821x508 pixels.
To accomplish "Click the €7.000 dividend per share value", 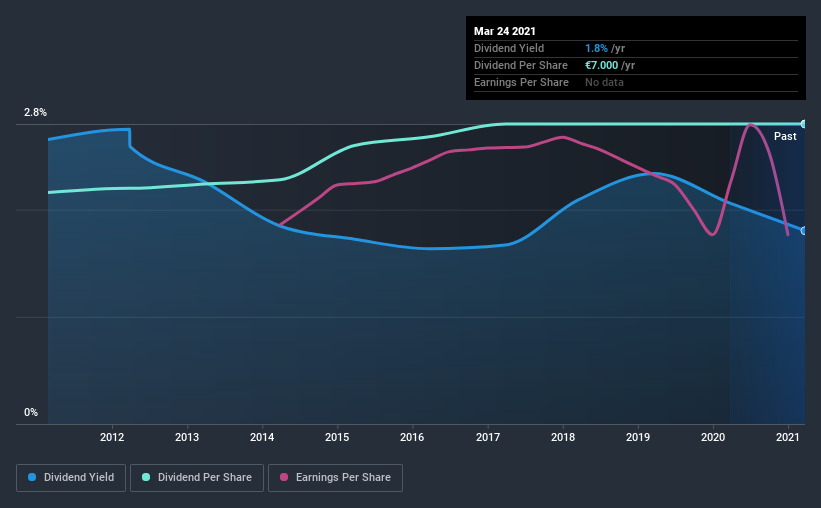I will click(602, 65).
